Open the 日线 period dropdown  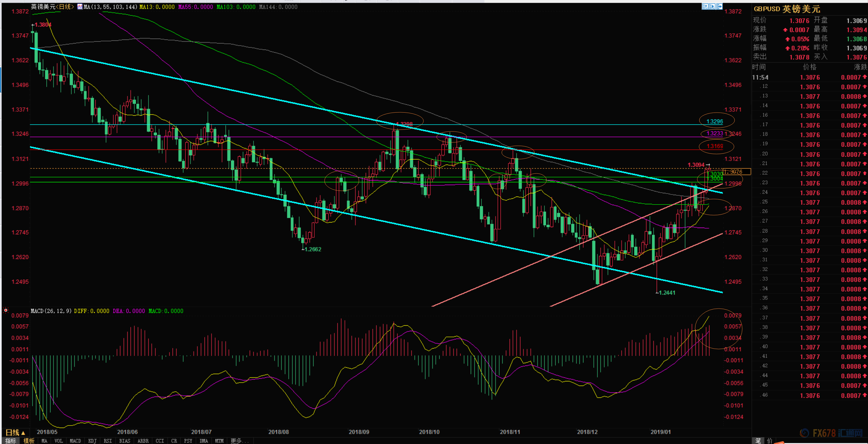point(15,432)
